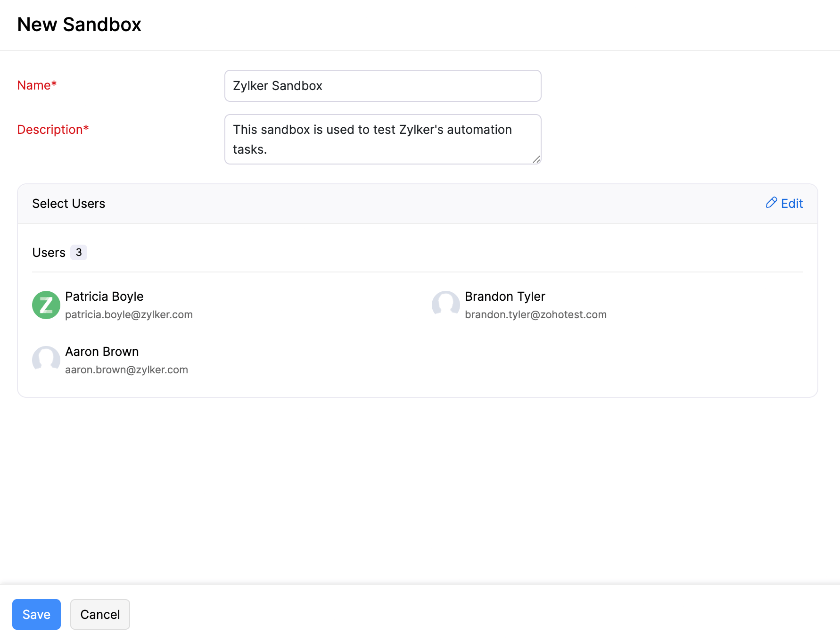Select Patricia Boyle's name text

104,296
